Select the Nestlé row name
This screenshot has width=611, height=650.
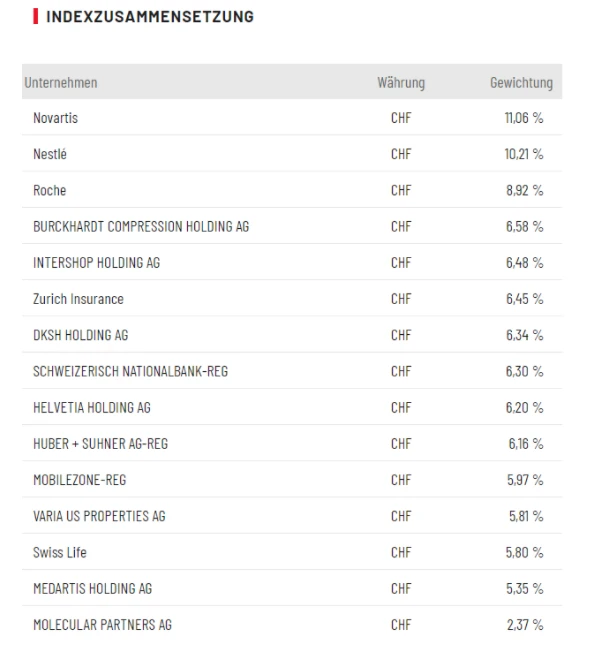click(50, 154)
